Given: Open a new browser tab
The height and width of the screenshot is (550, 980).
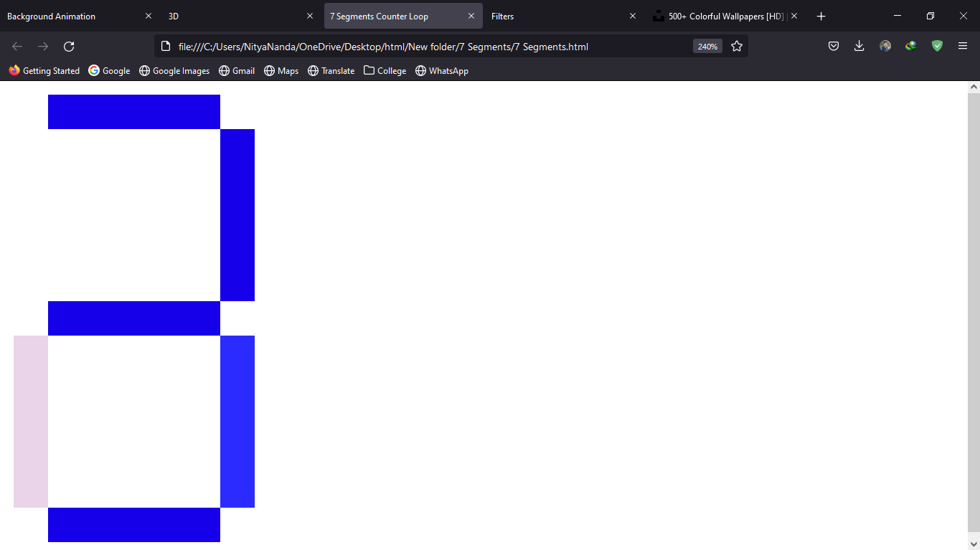Looking at the screenshot, I should (821, 16).
